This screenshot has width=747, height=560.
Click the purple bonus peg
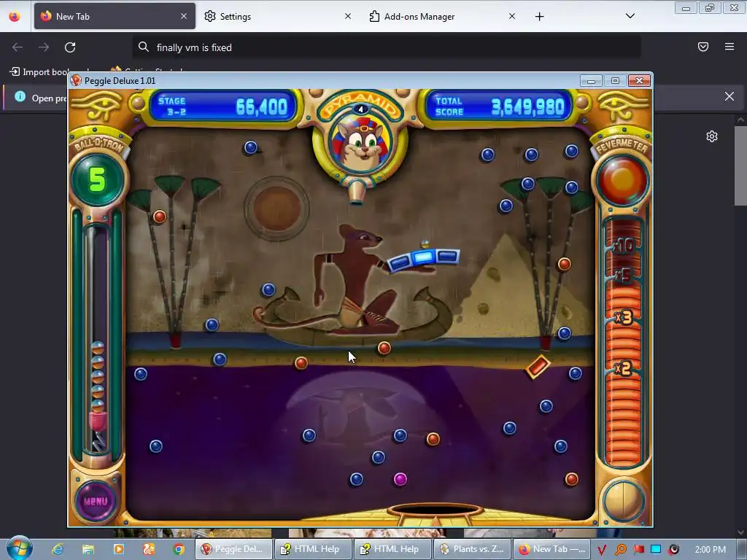[400, 479]
